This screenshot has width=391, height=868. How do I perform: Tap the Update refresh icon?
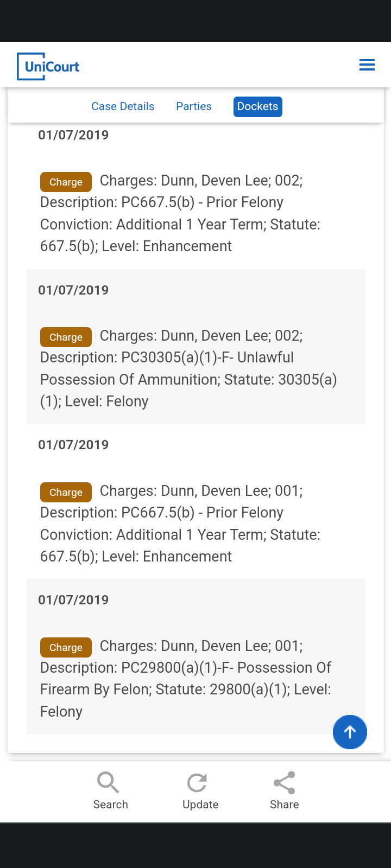pyautogui.click(x=197, y=783)
